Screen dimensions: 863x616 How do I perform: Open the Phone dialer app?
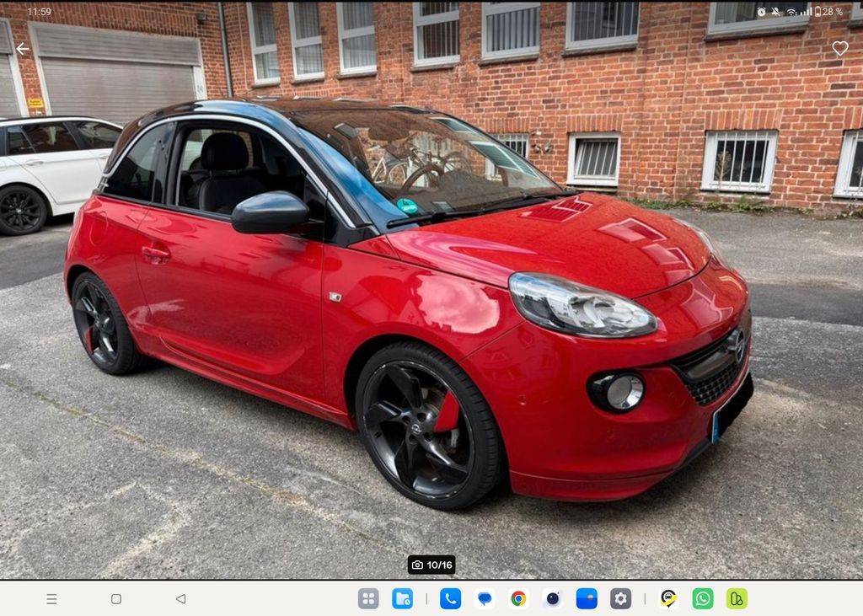click(x=450, y=598)
